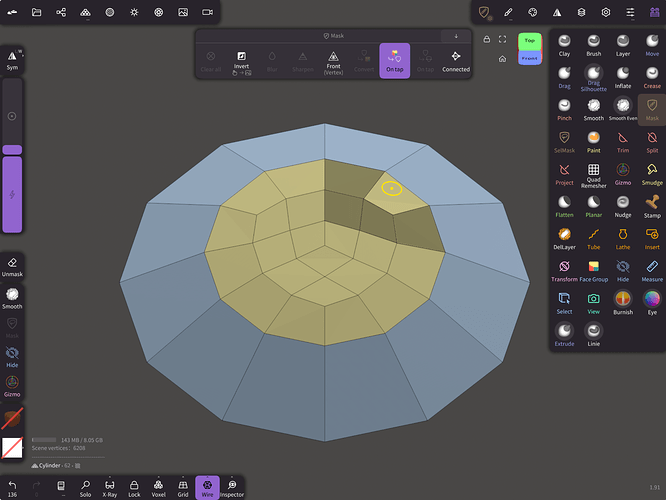The height and width of the screenshot is (500, 666).
Task: Select the Transform tool
Action: point(564,271)
